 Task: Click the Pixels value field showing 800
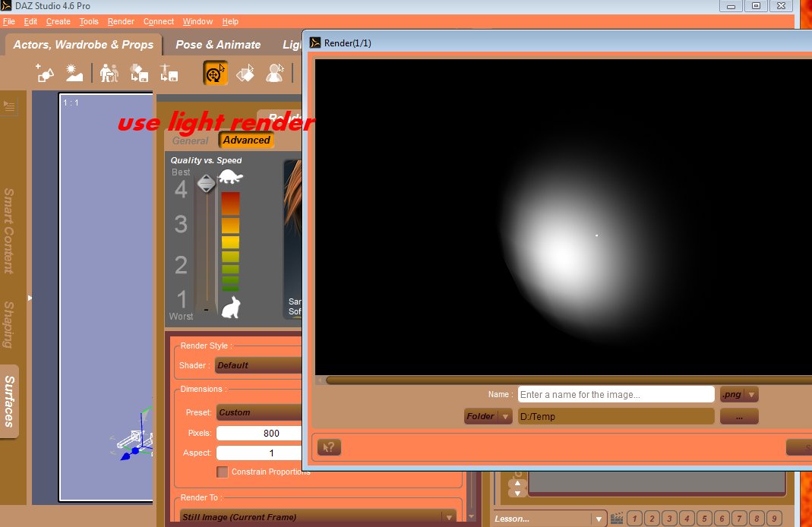tap(259, 434)
